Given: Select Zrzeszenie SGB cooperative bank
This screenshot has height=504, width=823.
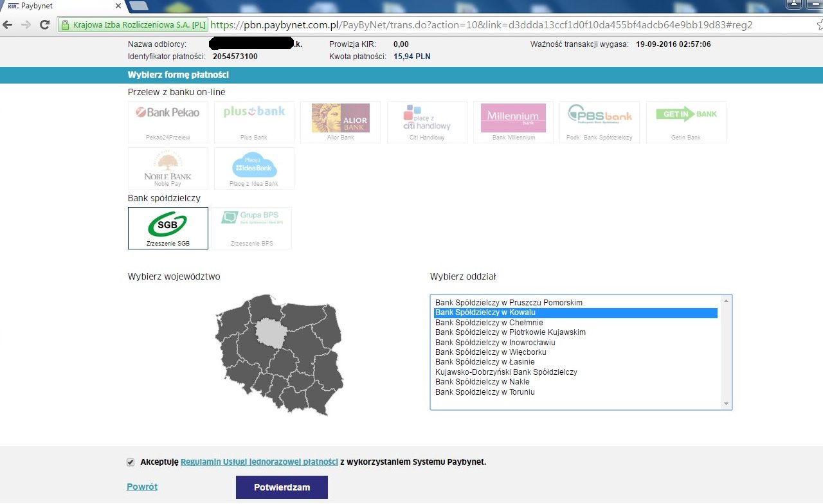Looking at the screenshot, I should pos(168,227).
